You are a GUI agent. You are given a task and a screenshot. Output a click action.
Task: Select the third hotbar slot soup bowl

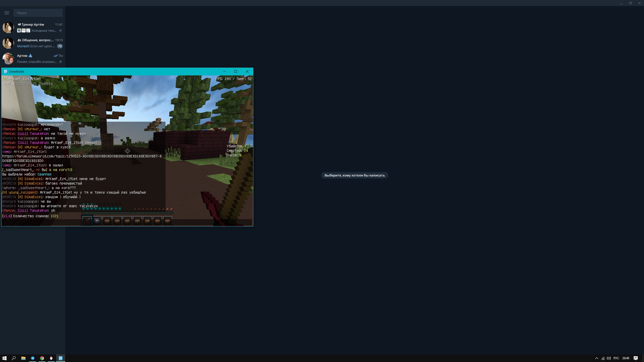click(107, 221)
